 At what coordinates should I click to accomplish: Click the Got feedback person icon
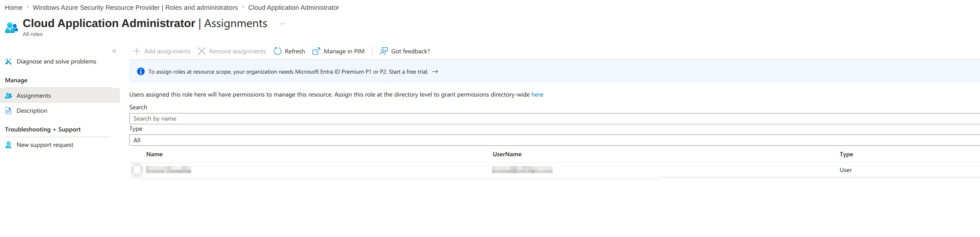pyautogui.click(x=384, y=51)
